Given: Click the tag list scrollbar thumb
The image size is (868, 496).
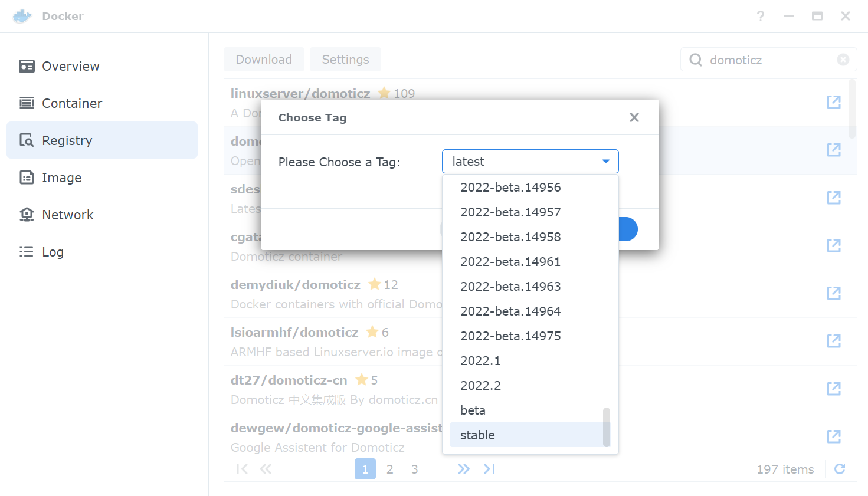Looking at the screenshot, I should (x=607, y=427).
